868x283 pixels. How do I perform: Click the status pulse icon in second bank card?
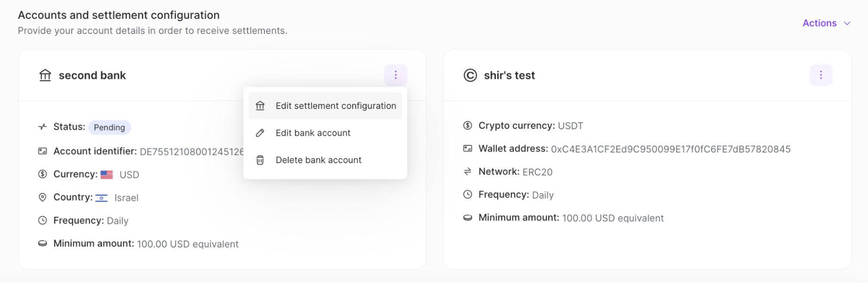pos(42,127)
